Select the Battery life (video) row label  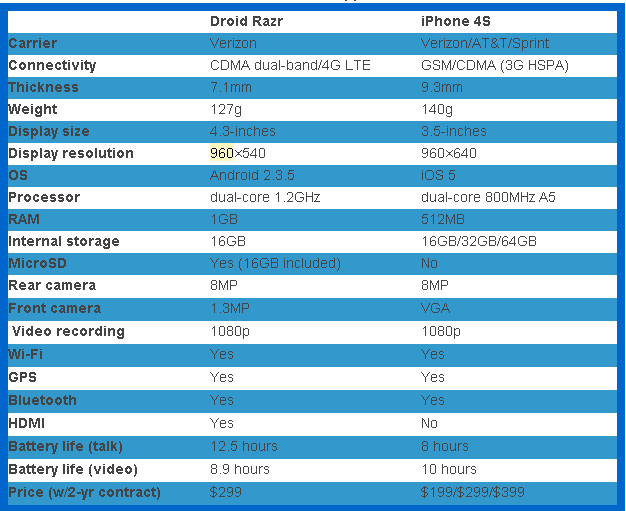(73, 469)
